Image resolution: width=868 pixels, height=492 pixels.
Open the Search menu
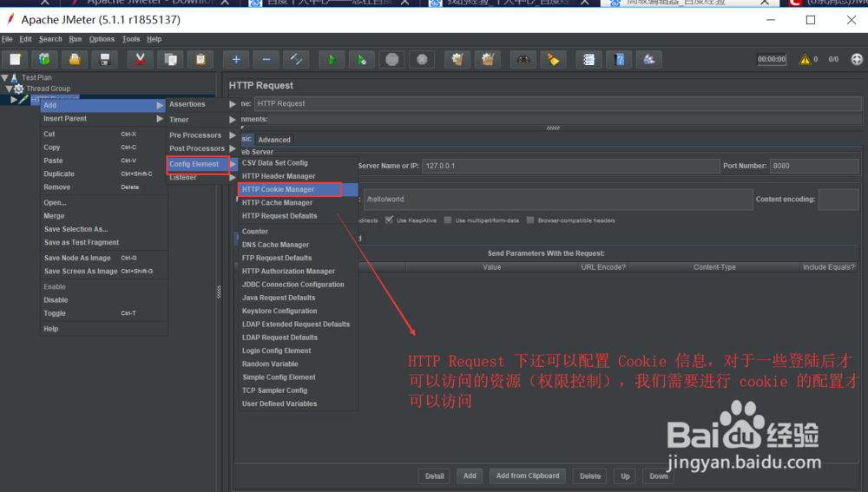50,39
